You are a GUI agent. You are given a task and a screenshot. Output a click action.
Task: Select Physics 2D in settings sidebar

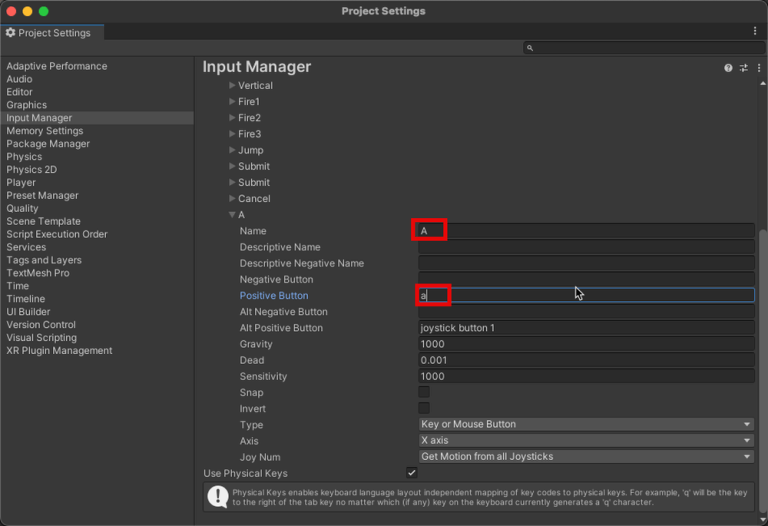(x=32, y=170)
